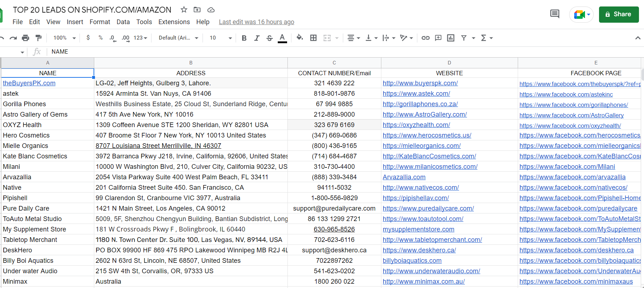Open text wrapping dropdown
Screen dimensions: 644x288
pyautogui.click(x=389, y=38)
